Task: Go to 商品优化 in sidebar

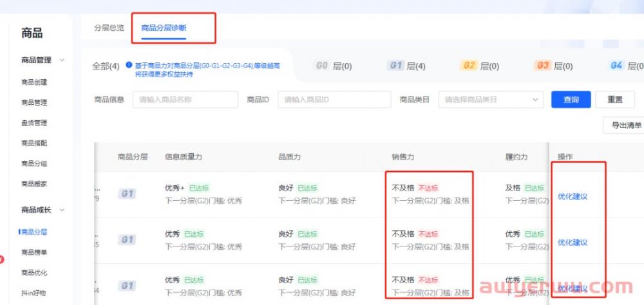Action: [34, 273]
